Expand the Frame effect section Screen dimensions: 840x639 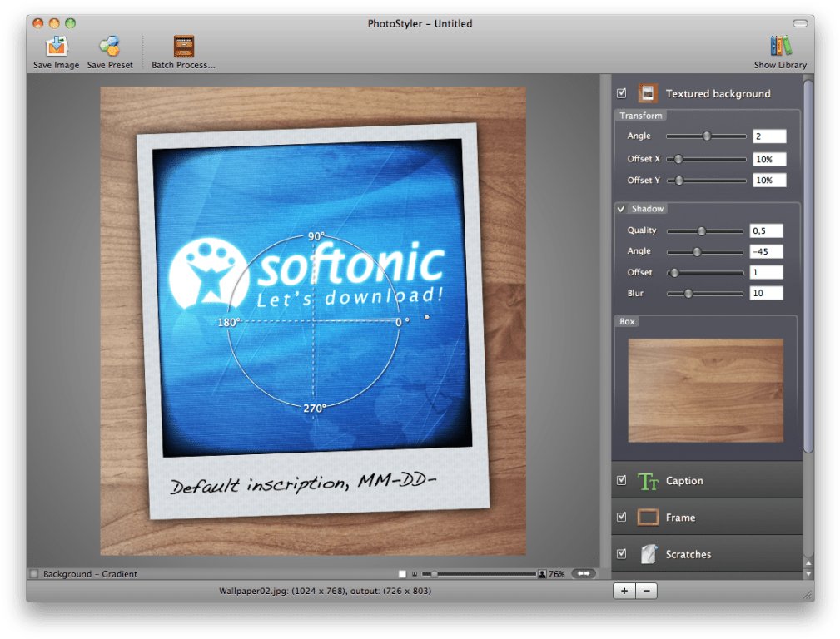(707, 517)
